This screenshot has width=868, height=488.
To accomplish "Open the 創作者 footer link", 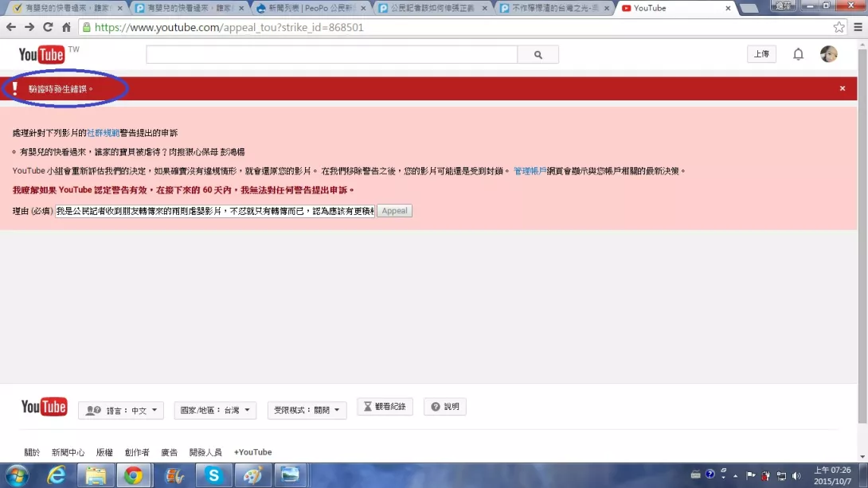I will click(137, 452).
